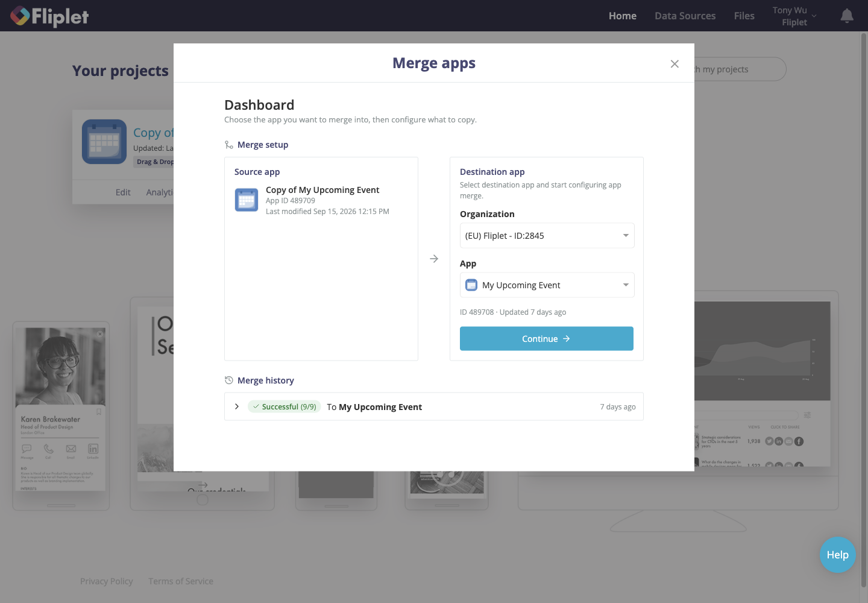
Task: Go to the Home tab
Action: 623,16
